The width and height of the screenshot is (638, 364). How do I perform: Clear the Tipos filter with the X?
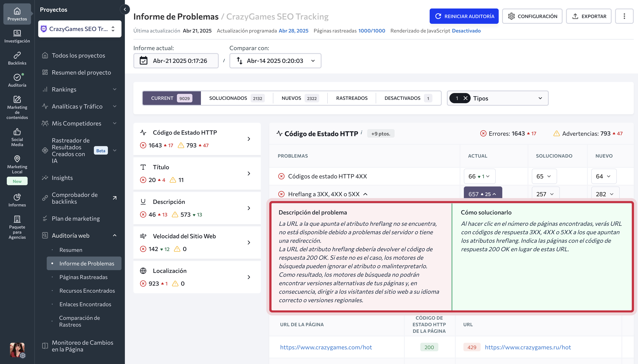pyautogui.click(x=465, y=98)
